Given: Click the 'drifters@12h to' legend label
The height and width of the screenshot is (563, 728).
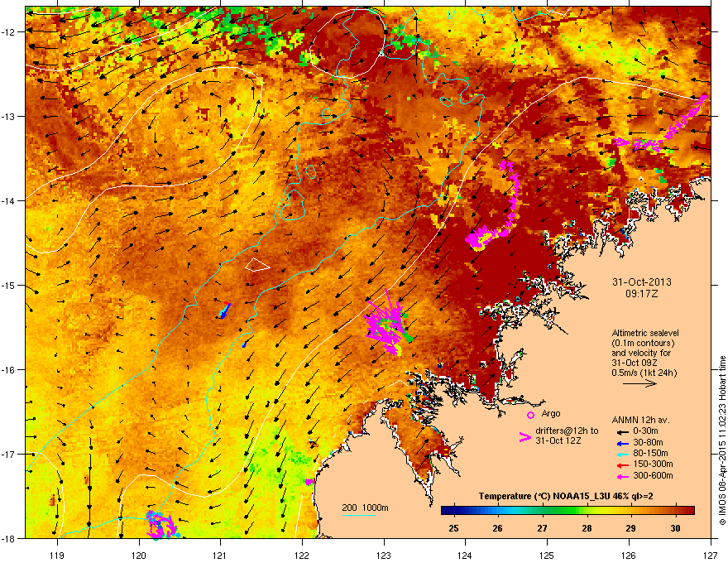Looking at the screenshot, I should pyautogui.click(x=567, y=431).
